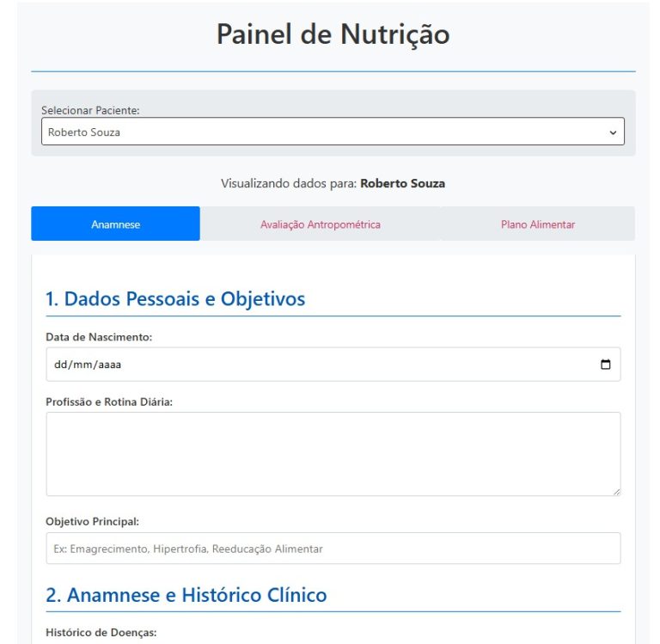Click the Profissão e Rotina Diária label
Viewport: 660px width, 644px height.
[109, 402]
